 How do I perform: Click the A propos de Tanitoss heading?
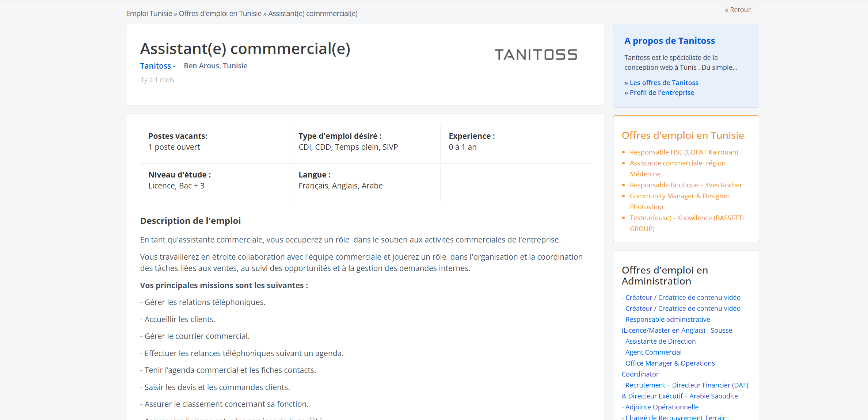coord(670,41)
